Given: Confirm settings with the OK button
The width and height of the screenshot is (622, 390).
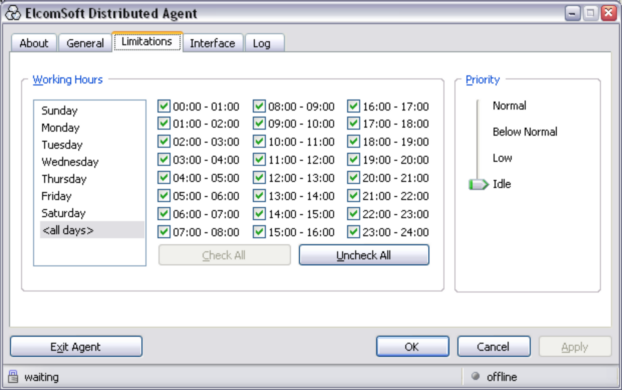Looking at the screenshot, I should tap(413, 347).
